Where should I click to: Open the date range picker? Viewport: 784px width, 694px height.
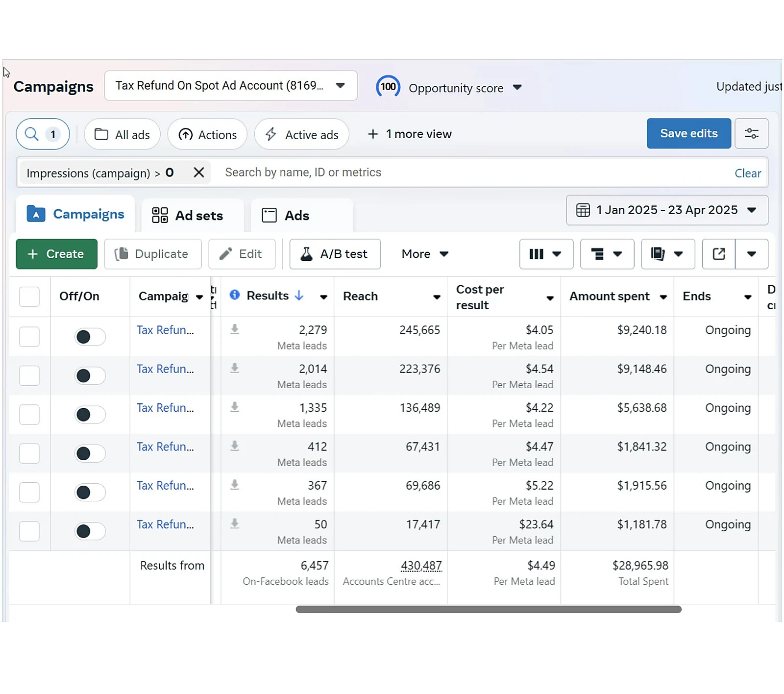[x=667, y=210]
